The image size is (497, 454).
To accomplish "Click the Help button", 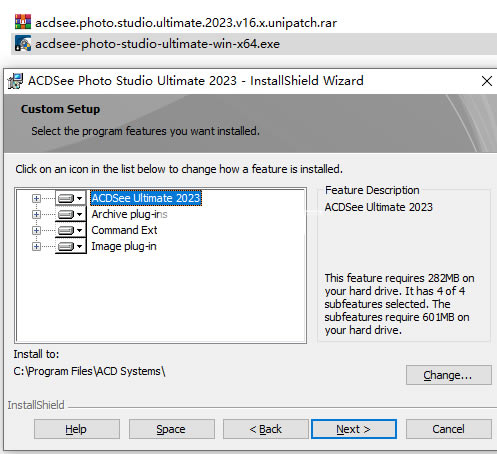I will [77, 429].
